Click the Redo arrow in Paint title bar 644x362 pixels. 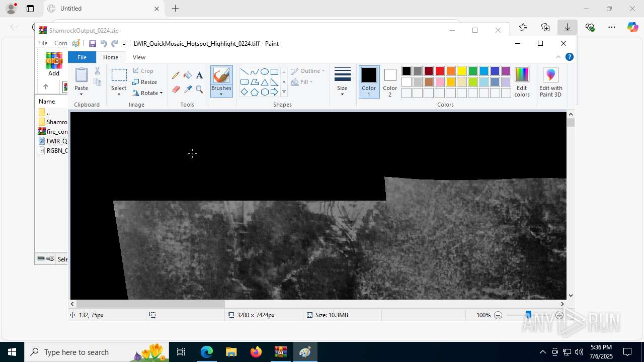[115, 44]
